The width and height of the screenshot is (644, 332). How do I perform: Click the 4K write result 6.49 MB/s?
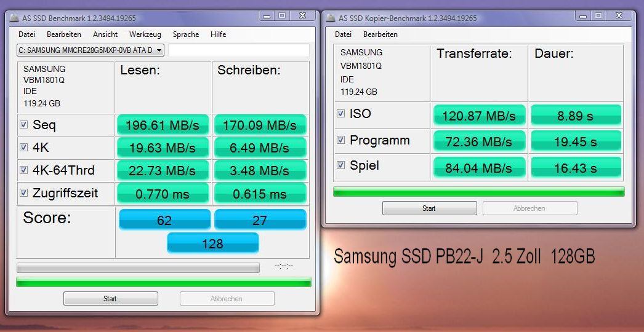[x=260, y=148]
